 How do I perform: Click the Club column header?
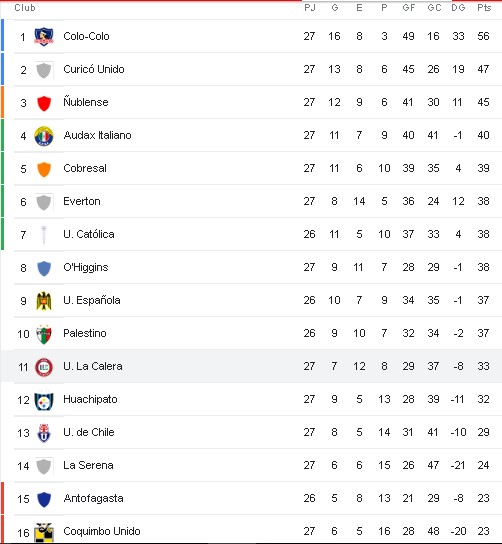(x=25, y=8)
